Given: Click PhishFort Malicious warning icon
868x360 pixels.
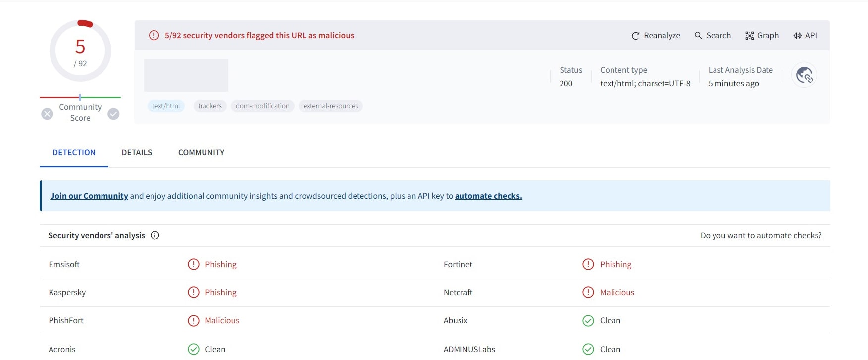Looking at the screenshot, I should [194, 321].
